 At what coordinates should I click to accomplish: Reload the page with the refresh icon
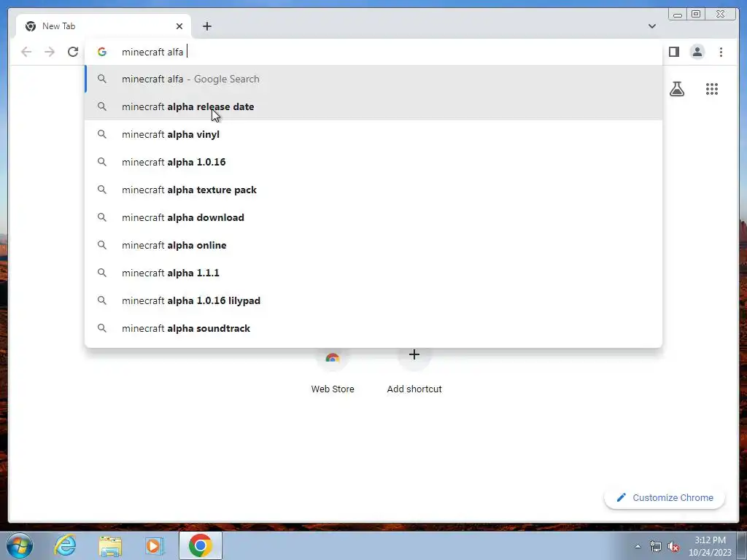pyautogui.click(x=72, y=52)
